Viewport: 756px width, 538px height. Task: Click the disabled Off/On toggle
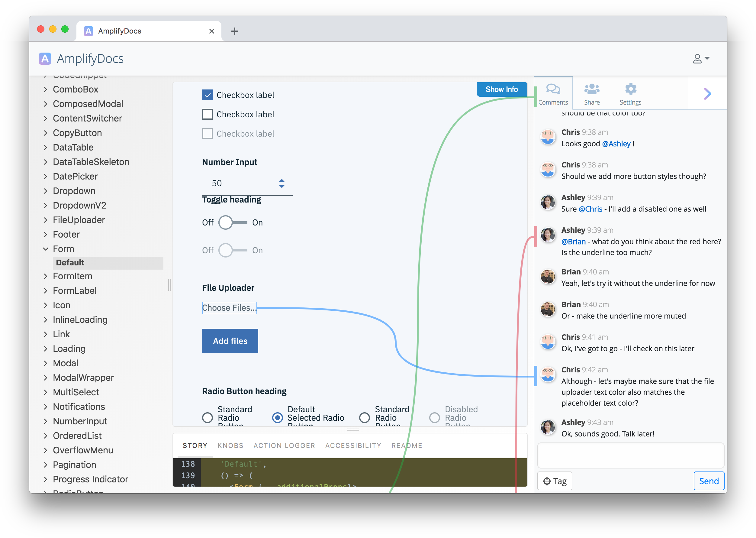232,250
